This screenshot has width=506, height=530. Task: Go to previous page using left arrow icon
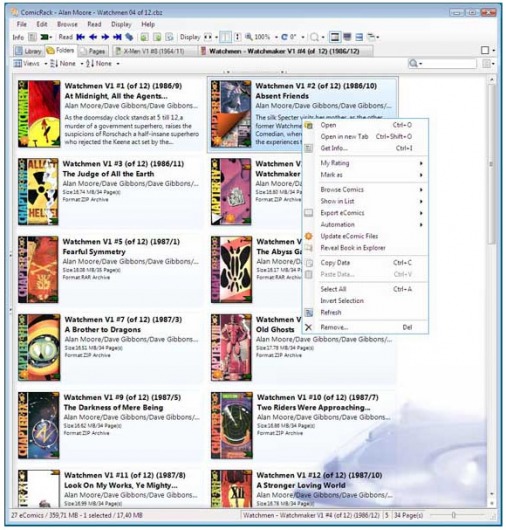tap(93, 37)
